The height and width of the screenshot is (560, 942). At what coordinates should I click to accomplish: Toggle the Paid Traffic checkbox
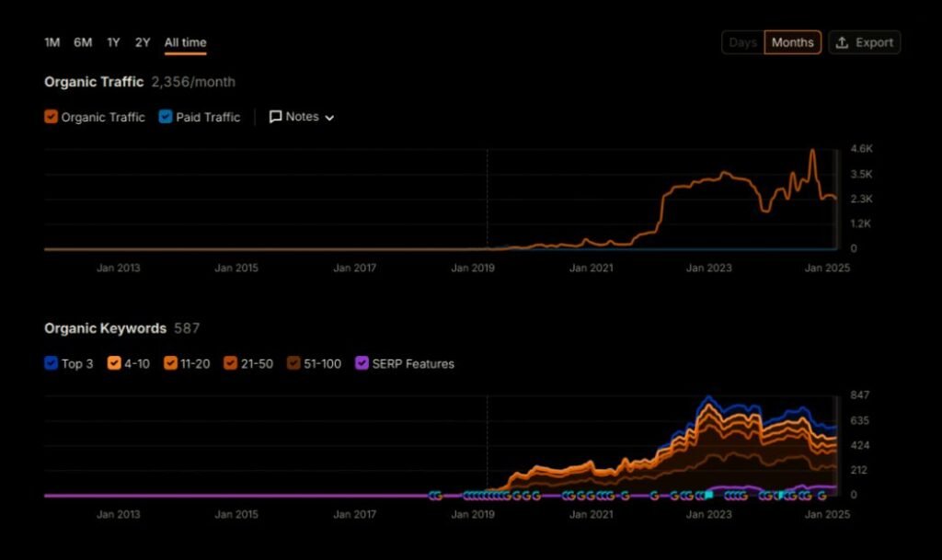pyautogui.click(x=166, y=117)
